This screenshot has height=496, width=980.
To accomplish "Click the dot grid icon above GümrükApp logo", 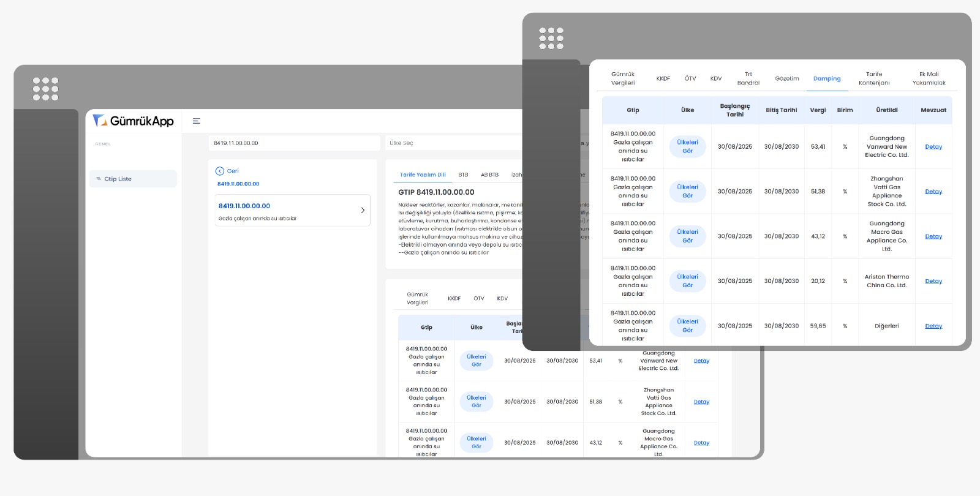I will 45,89.
